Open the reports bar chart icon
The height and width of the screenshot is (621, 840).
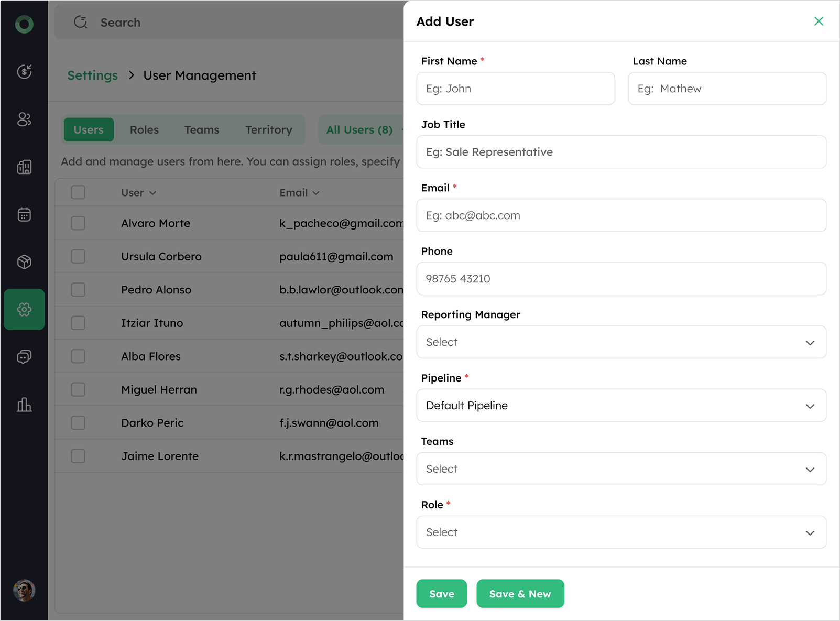tap(24, 405)
